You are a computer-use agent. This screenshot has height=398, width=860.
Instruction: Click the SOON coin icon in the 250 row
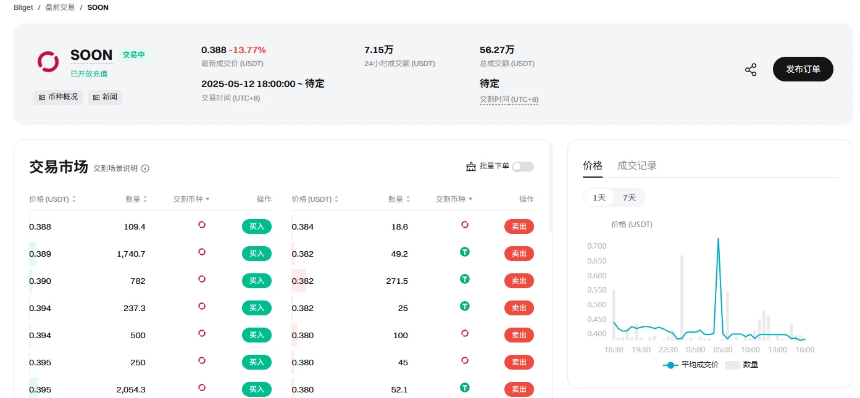[202, 361]
